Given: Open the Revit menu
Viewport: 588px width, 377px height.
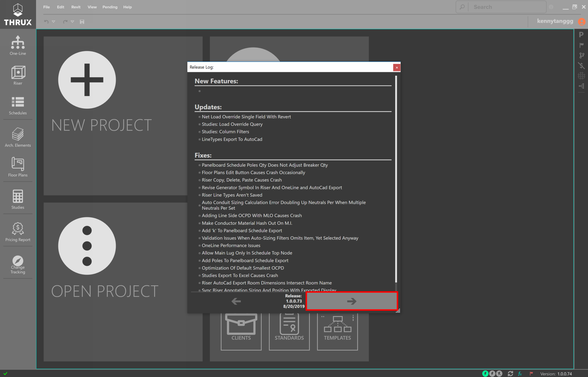Looking at the screenshot, I should coord(76,7).
